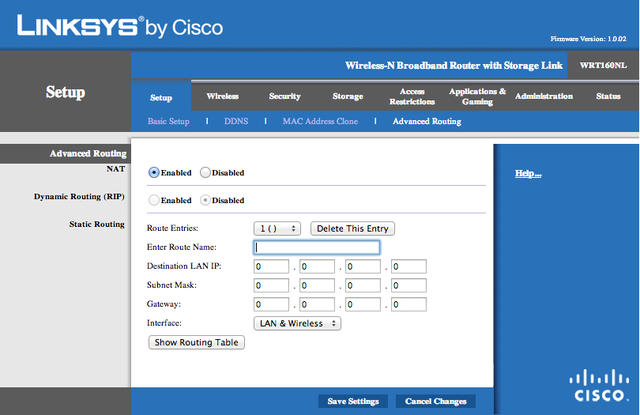Image resolution: width=640 pixels, height=415 pixels.
Task: Click the Dynamic Routing (RIP) label
Action: coord(79,197)
